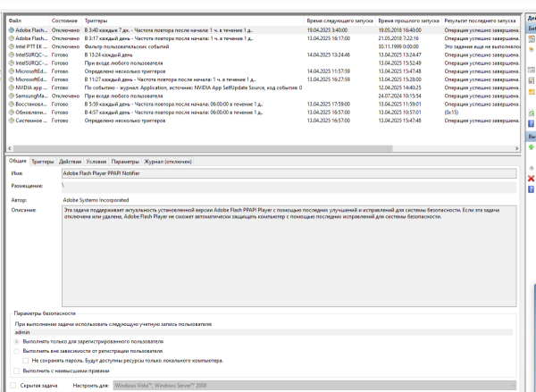
Task: Click 'Это задание еще не выполнялось' result cell
Action: pos(482,46)
